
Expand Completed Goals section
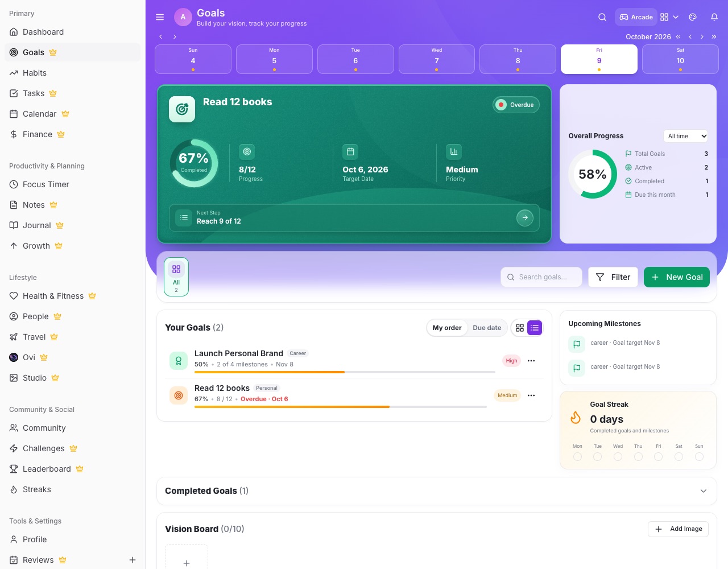(437, 491)
